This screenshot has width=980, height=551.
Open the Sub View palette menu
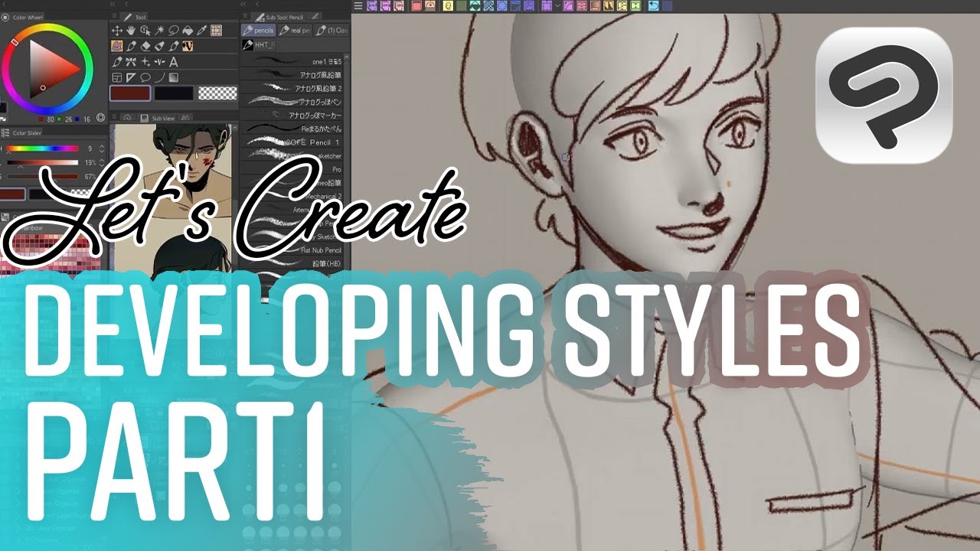115,118
